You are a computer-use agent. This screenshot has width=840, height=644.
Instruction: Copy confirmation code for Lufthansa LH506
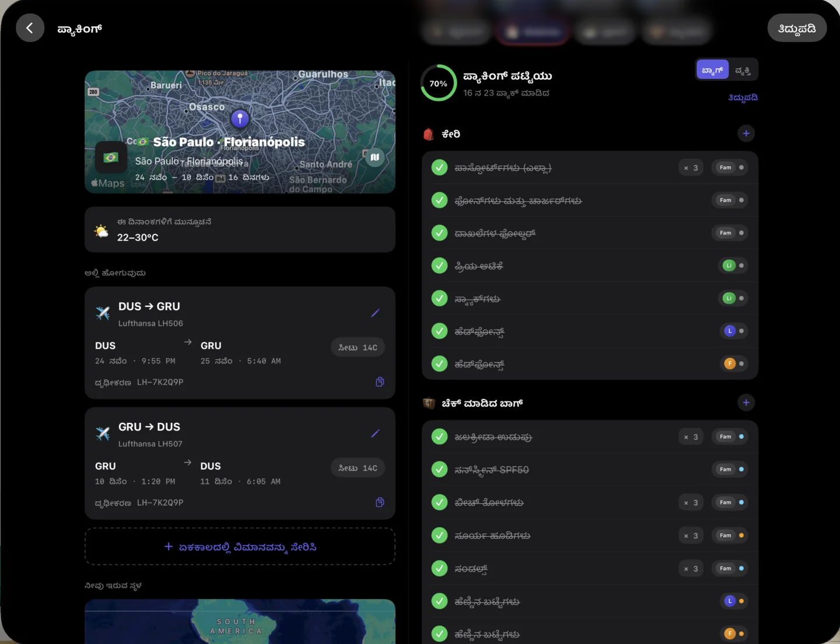point(380,382)
